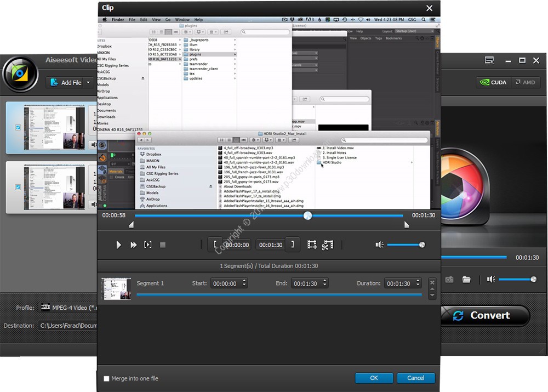Open the Go menu in video
This screenshot has width=548, height=392.
pyautogui.click(x=168, y=20)
